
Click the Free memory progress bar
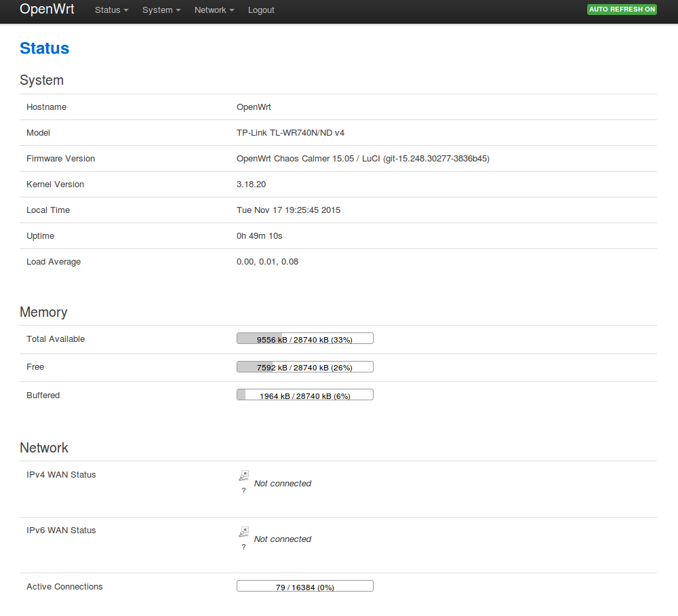click(x=304, y=367)
